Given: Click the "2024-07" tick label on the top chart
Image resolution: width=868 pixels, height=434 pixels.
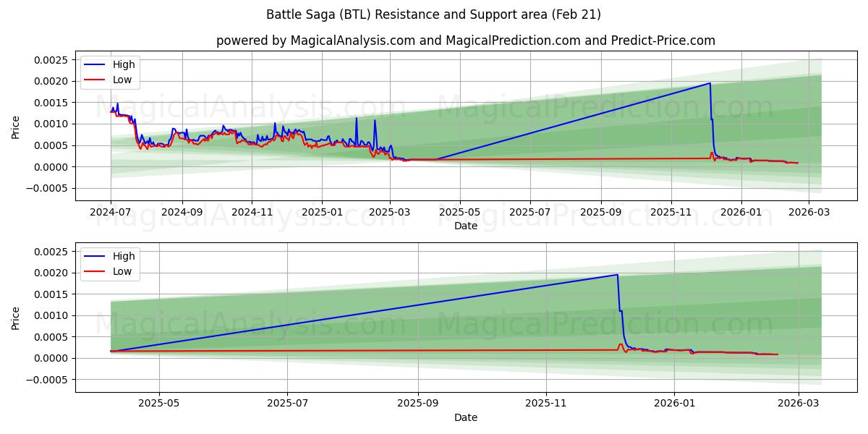Looking at the screenshot, I should pos(111,213).
